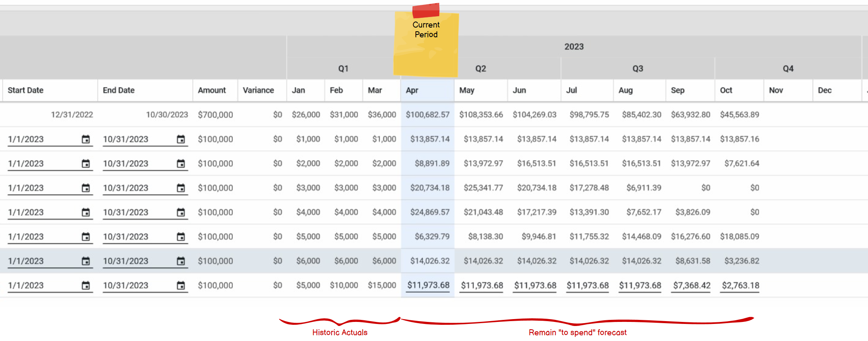Open End Date calendar picker in $2,000 row
The image size is (868, 341).
pos(180,164)
